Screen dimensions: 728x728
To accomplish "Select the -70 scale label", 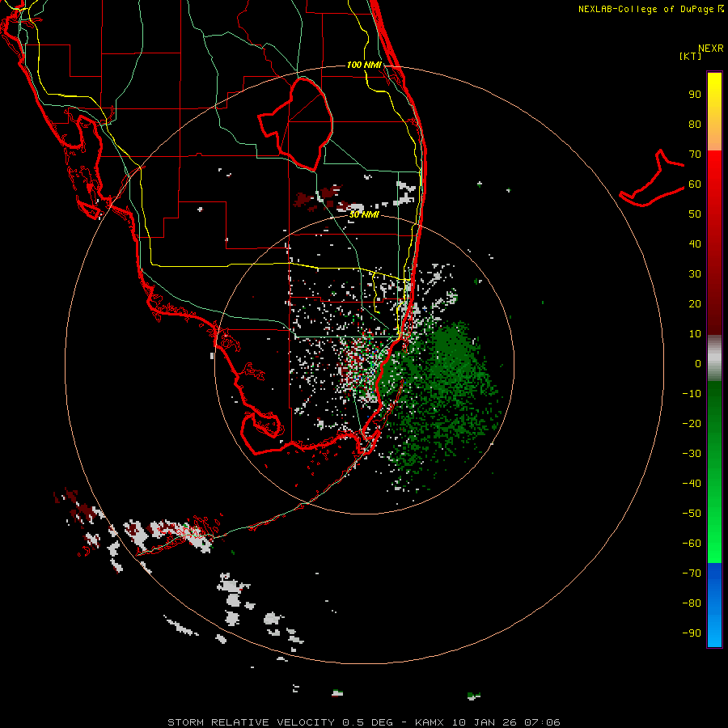I will point(692,574).
